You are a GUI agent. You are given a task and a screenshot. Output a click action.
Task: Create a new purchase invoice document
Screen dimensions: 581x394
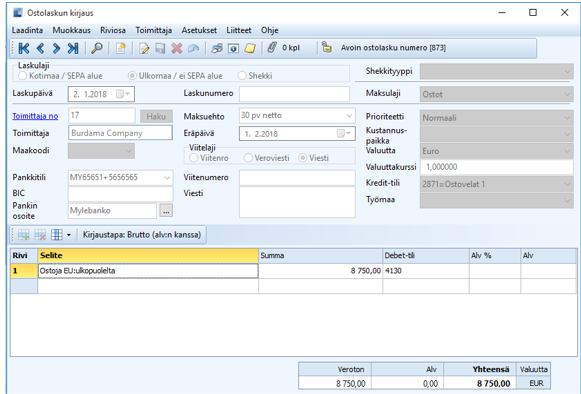pos(120,48)
